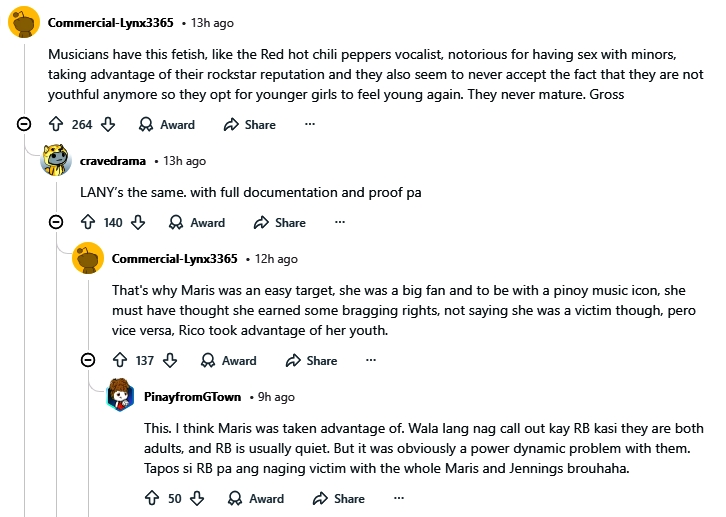Open more options on PinayfromGTown's comment
Screen dimensions: 726x517
[399, 498]
